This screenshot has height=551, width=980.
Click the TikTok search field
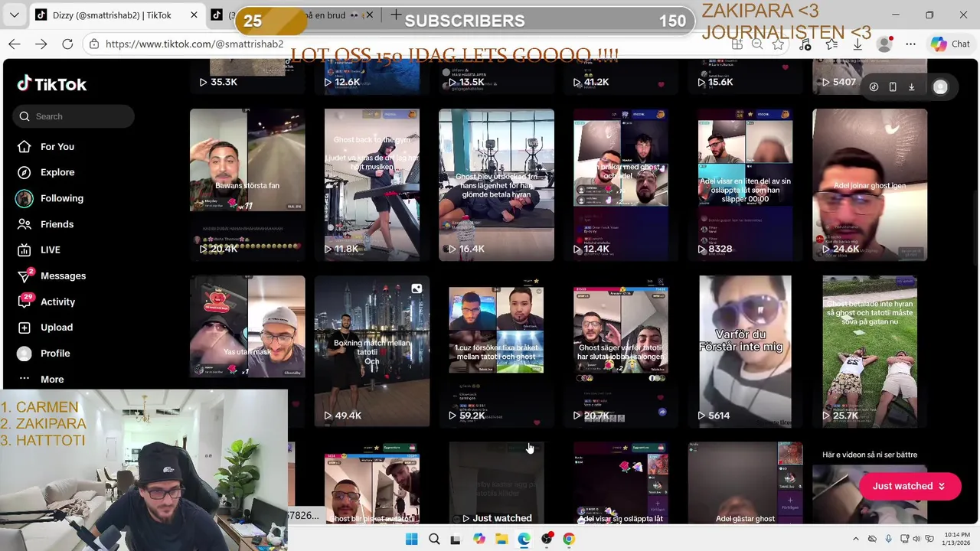coord(73,116)
